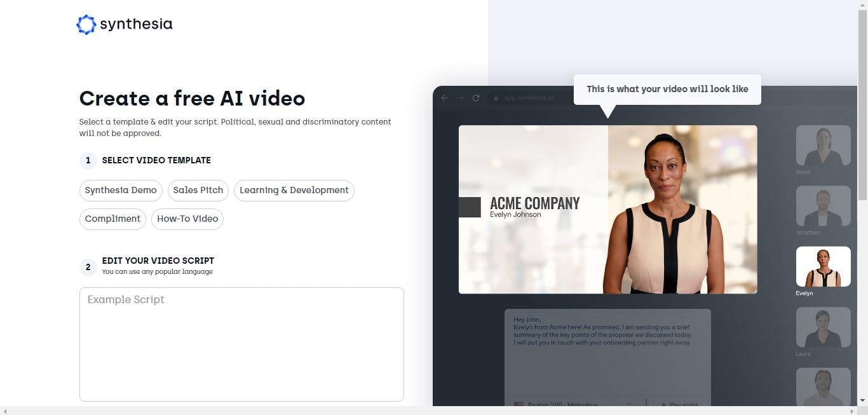
Task: Click the ACME COMPANY video preview
Action: [607, 209]
